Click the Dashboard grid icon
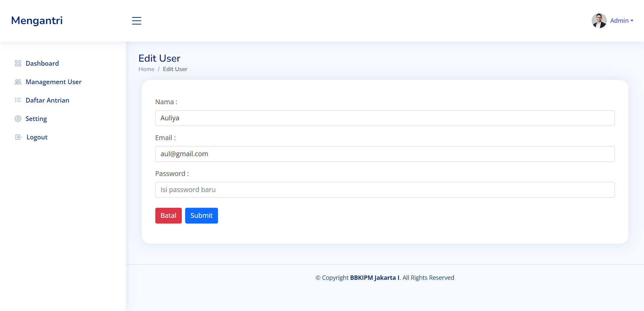This screenshot has width=644, height=311. tap(18, 63)
